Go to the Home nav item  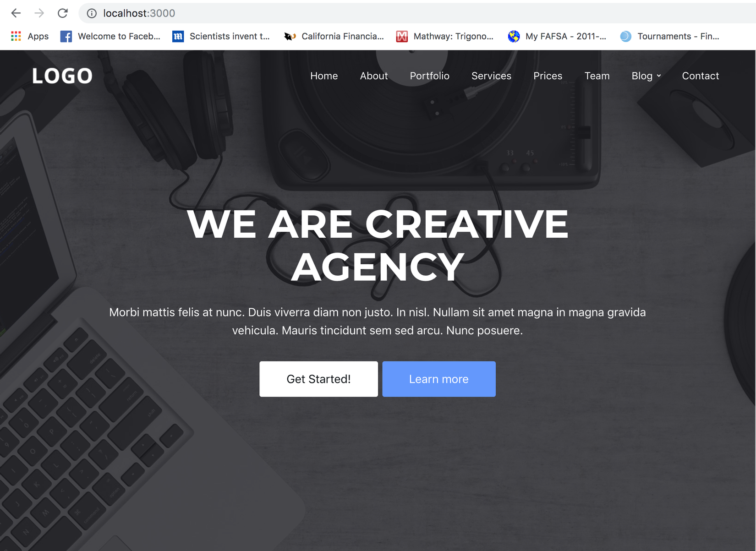click(x=324, y=76)
